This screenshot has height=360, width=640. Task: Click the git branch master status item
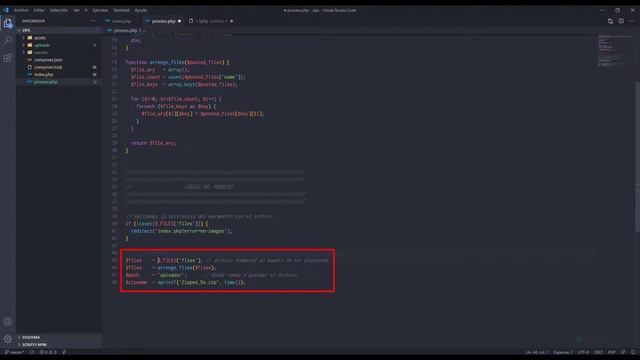coord(14,352)
